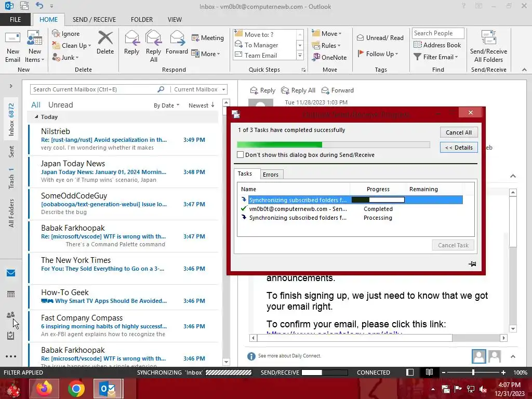The height and width of the screenshot is (399, 532).
Task: Expand the folder pane chevron
Action: 11,86
